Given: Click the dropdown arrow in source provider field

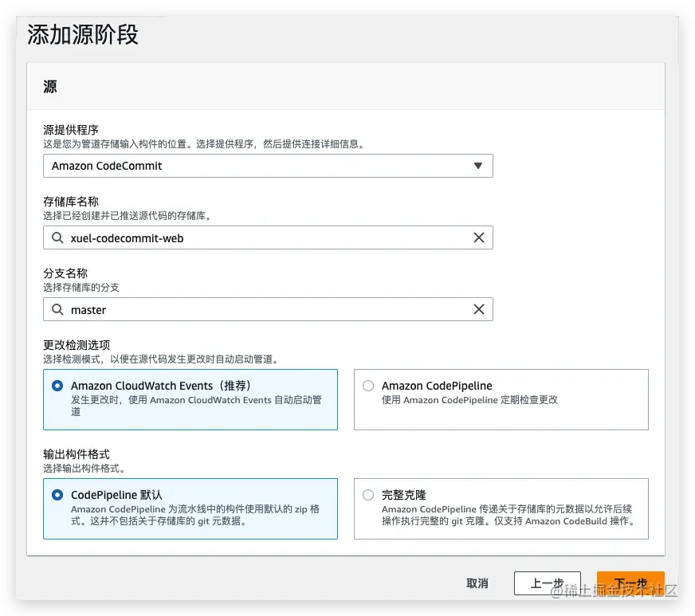Looking at the screenshot, I should coord(478,166).
